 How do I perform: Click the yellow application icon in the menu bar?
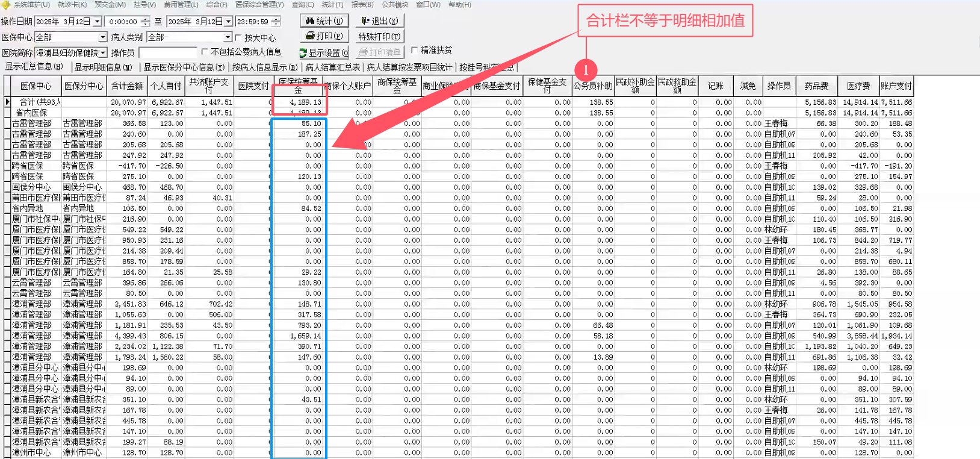(6, 5)
